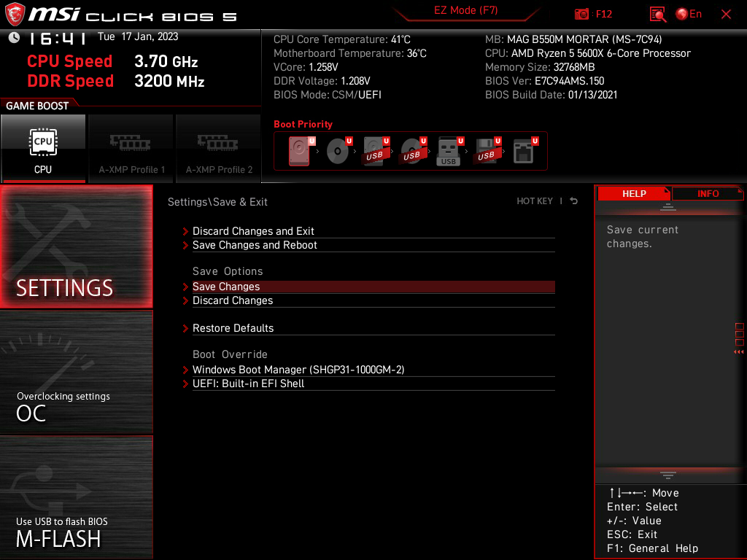The height and width of the screenshot is (560, 747).
Task: Click the arrow beside Discard Changes and Exit
Action: (185, 231)
